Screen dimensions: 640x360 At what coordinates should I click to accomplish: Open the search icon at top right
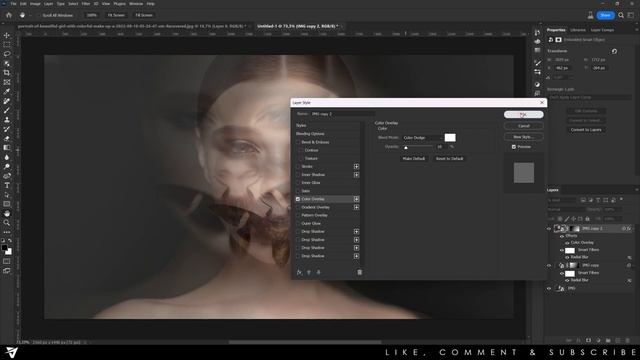pyautogui.click(x=621, y=15)
